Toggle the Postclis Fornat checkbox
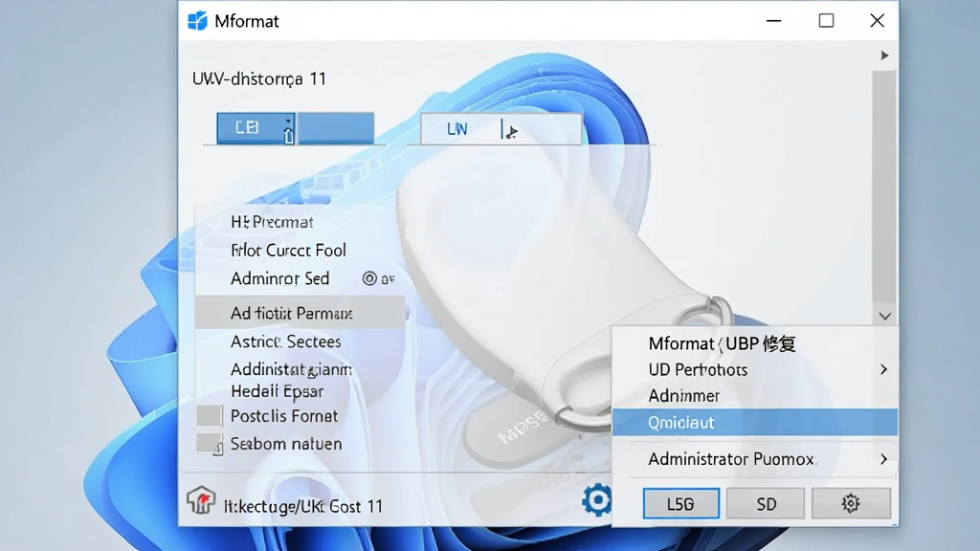Viewport: 980px width, 551px height. (x=210, y=416)
